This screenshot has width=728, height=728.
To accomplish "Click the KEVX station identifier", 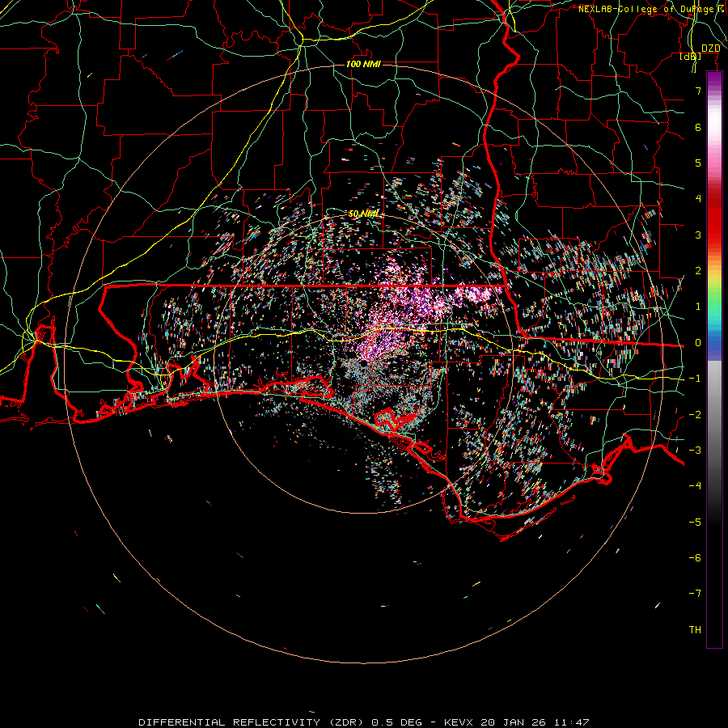I will coord(459,722).
